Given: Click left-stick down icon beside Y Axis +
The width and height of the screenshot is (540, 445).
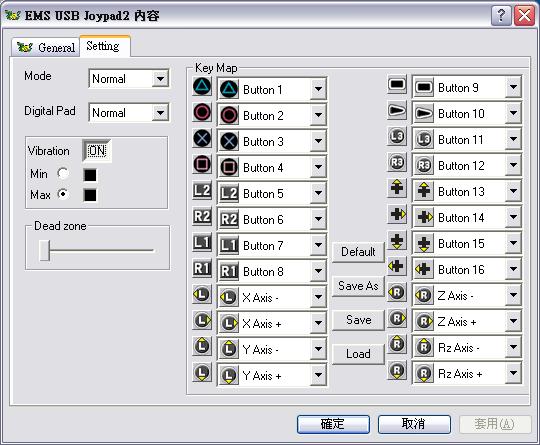Looking at the screenshot, I should (202, 372).
